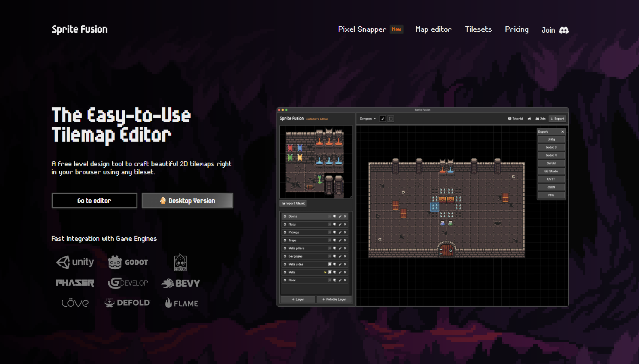639x364 pixels.
Task: Hide the Traps layer
Action: point(285,241)
